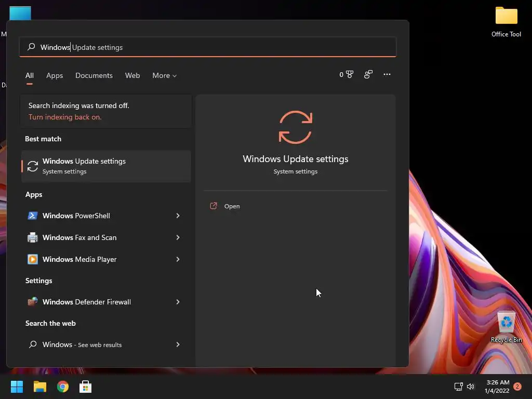Select the Office Tool desktop folder
The height and width of the screenshot is (399, 532).
coord(506,22)
